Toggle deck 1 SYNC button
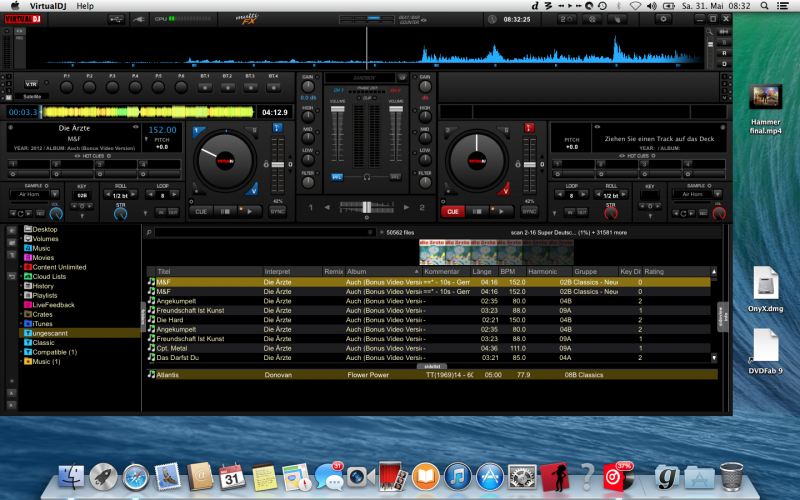Viewport: 800px width, 500px height. coord(277,211)
